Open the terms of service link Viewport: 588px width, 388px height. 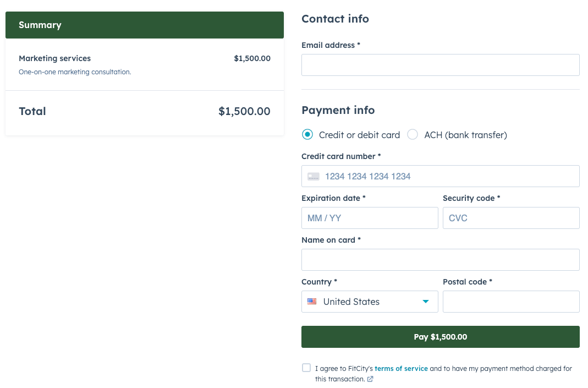tap(401, 368)
